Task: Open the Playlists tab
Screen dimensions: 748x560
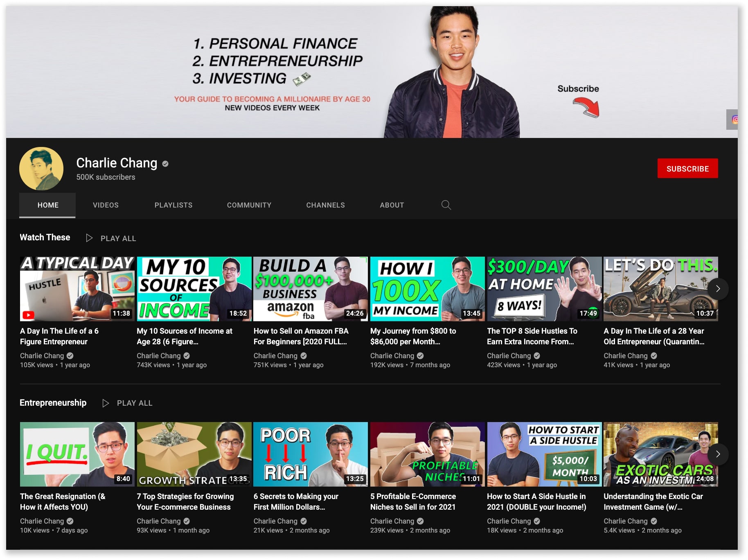Action: coord(173,205)
